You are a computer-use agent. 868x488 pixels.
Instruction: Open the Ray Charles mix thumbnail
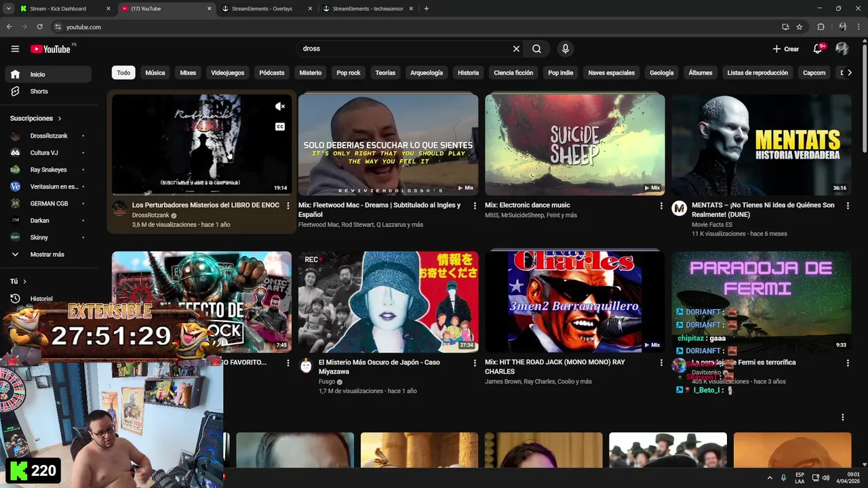(574, 302)
